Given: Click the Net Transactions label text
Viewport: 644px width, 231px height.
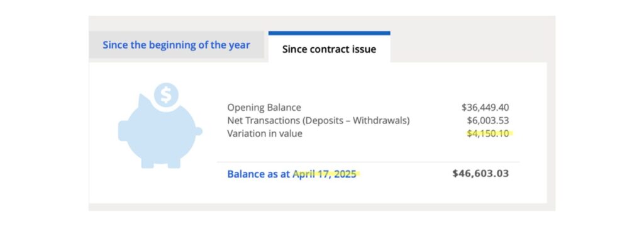Looking at the screenshot, I should [257, 121].
